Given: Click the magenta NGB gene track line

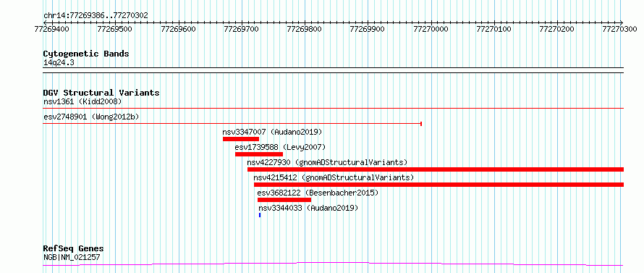Looking at the screenshot, I should point(333,264).
